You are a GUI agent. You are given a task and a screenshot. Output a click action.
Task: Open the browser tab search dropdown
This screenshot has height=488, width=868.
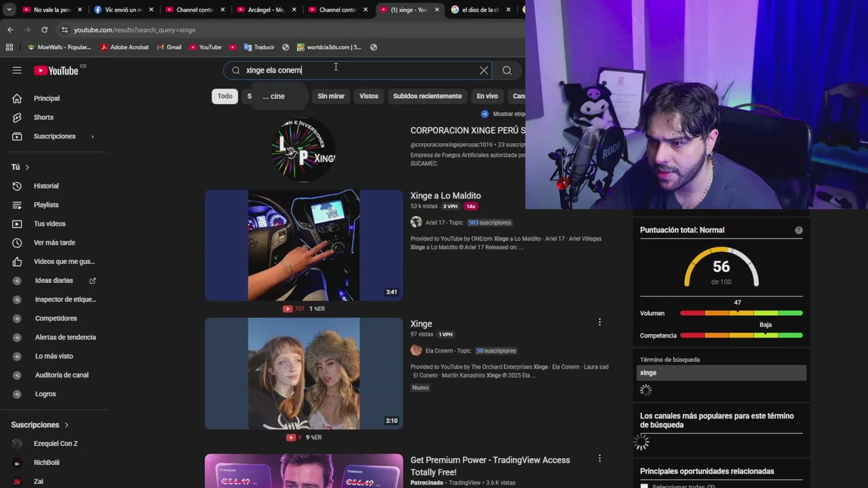click(9, 9)
